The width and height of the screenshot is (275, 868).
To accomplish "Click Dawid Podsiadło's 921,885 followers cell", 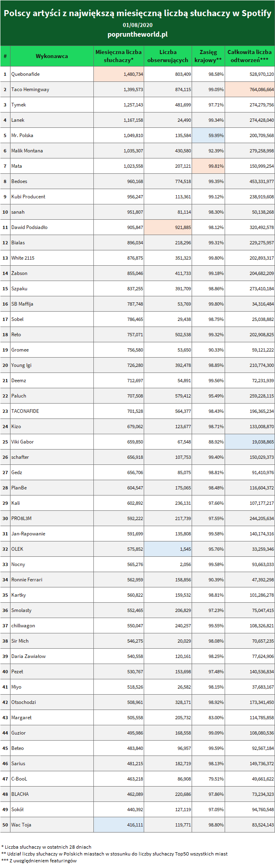I will (168, 227).
